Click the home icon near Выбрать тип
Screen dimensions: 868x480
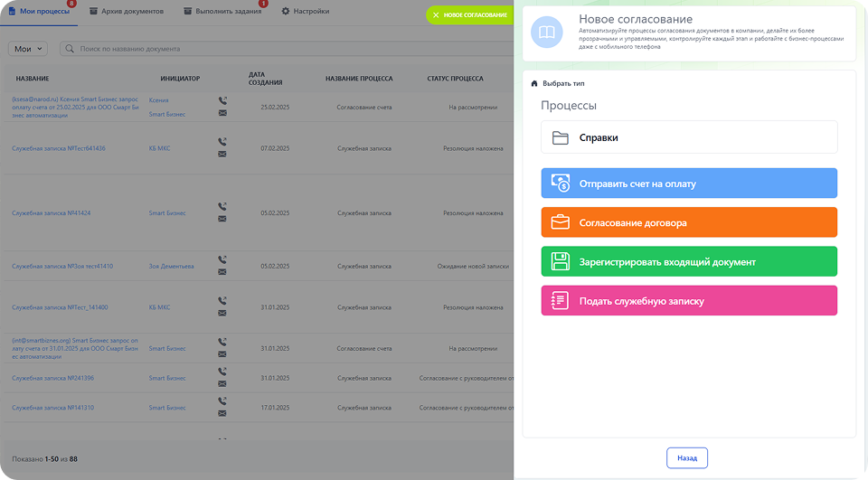pos(534,83)
